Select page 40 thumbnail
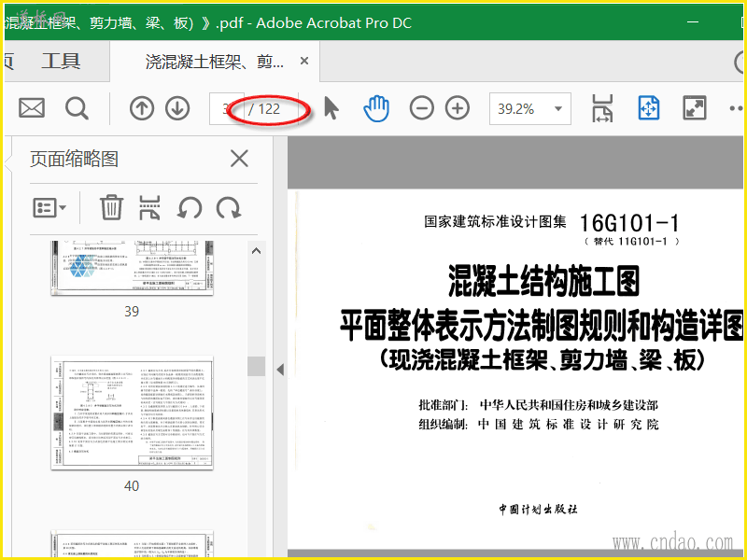 click(132, 413)
